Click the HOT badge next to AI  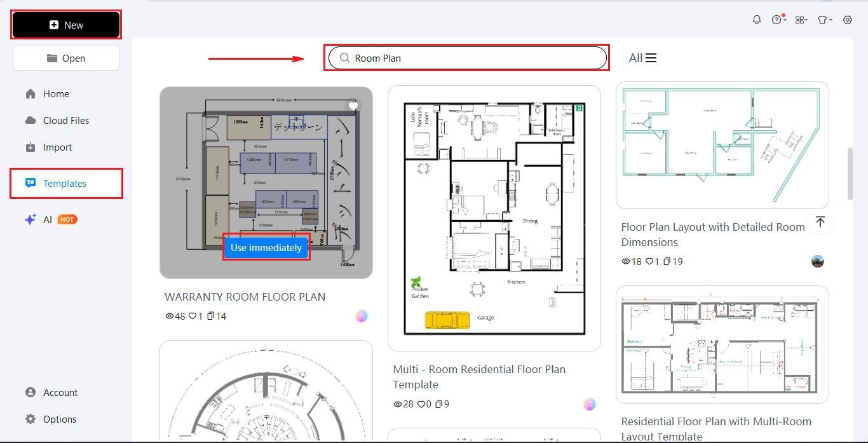(x=67, y=219)
